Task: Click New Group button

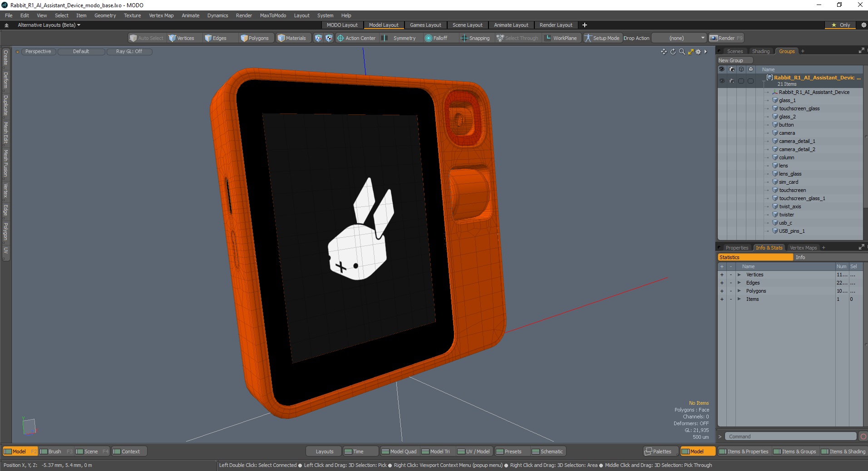Action: click(x=735, y=60)
